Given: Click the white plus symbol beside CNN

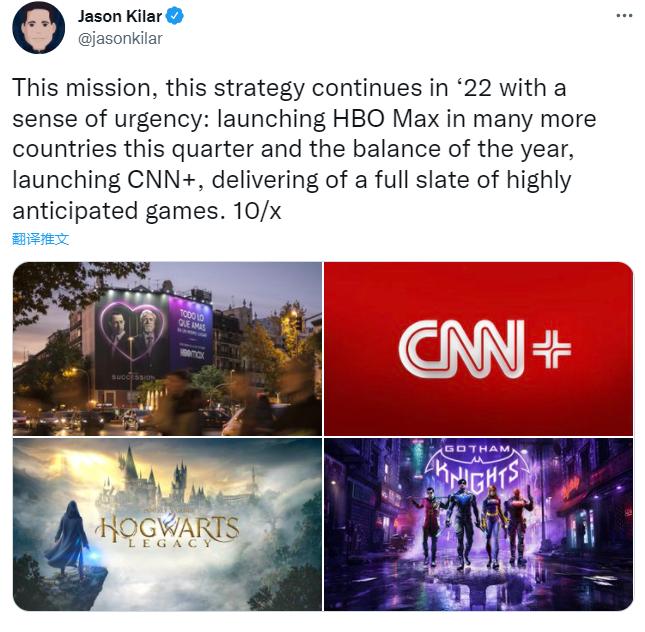Looking at the screenshot, I should tap(552, 349).
